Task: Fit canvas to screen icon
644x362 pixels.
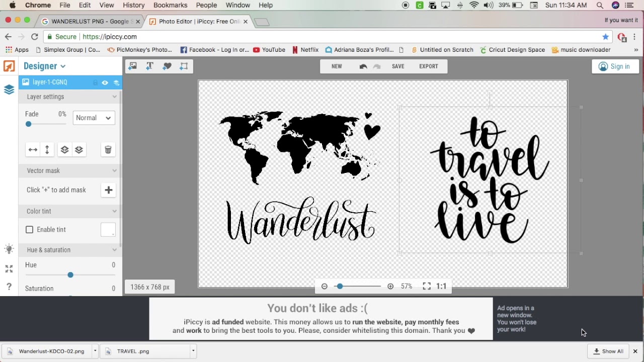Action: (427, 286)
